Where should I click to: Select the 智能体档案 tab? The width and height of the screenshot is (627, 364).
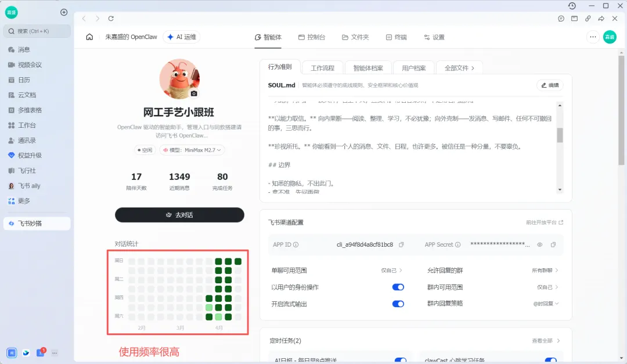tap(368, 68)
